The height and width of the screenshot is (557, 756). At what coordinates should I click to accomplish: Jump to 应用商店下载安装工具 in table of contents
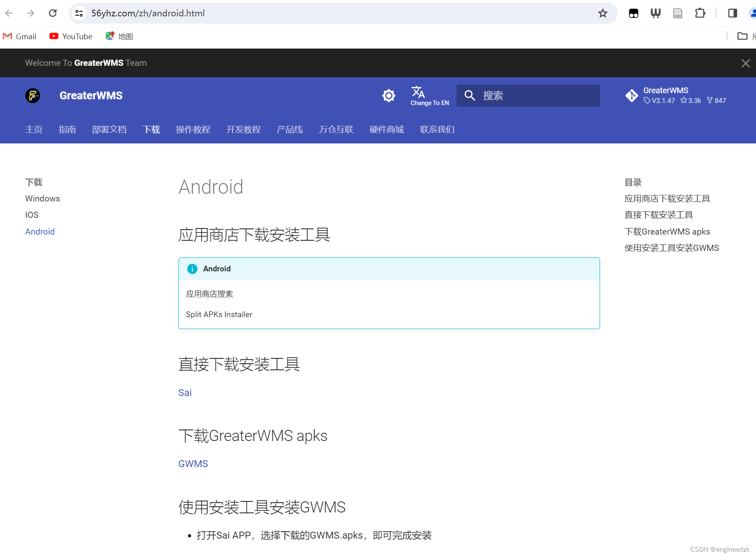point(667,199)
